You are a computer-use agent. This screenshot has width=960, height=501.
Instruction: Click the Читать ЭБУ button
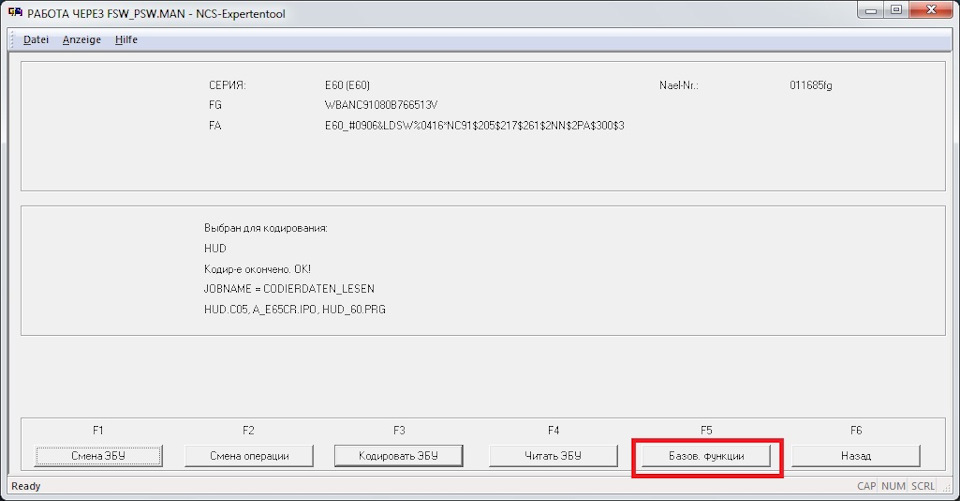(553, 456)
